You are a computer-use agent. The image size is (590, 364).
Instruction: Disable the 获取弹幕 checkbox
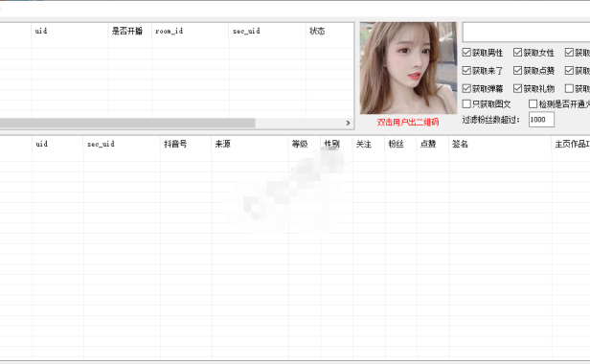click(x=483, y=88)
